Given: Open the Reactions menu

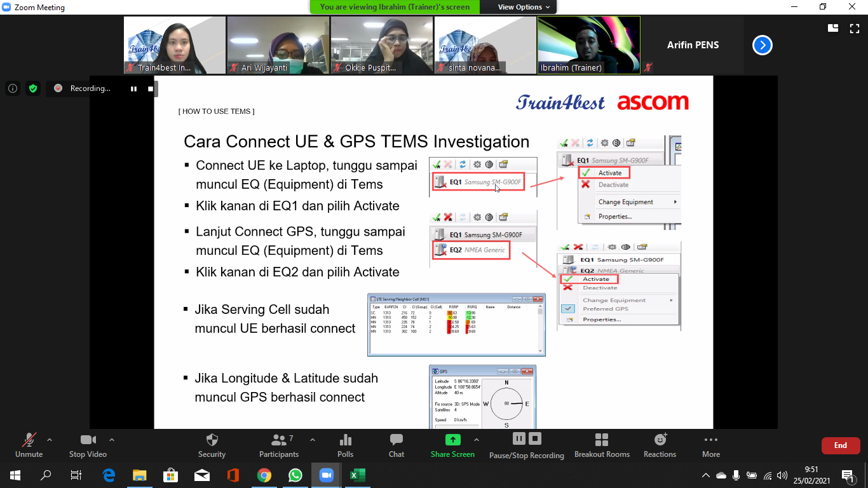Looking at the screenshot, I should [660, 440].
